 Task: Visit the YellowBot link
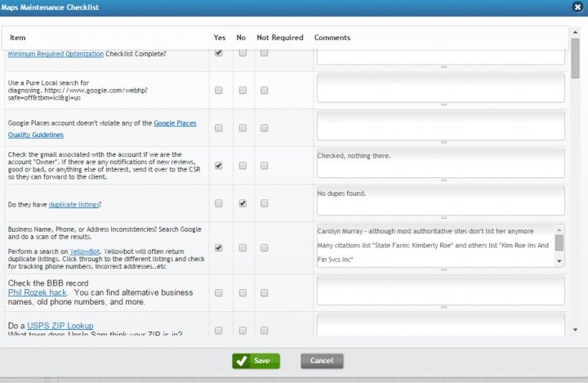85,252
